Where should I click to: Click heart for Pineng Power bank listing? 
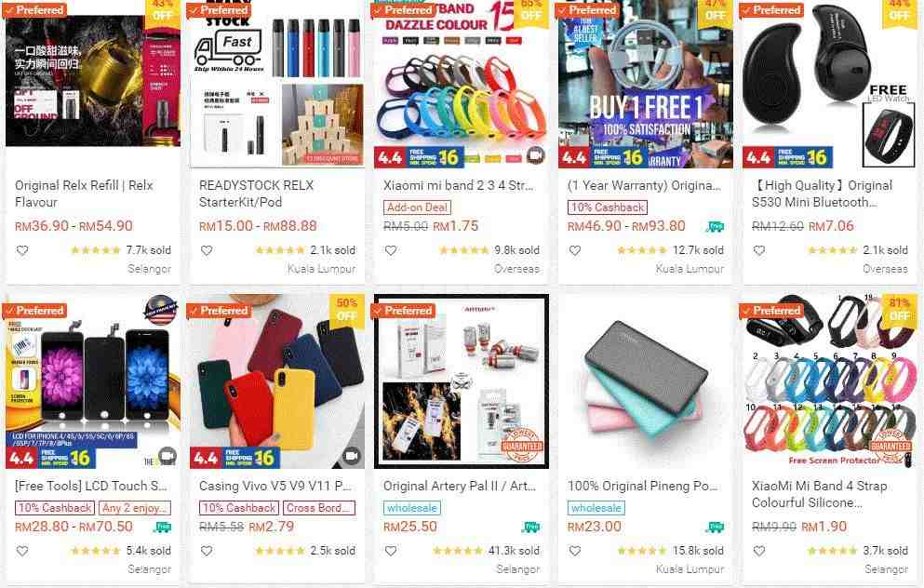click(x=575, y=551)
